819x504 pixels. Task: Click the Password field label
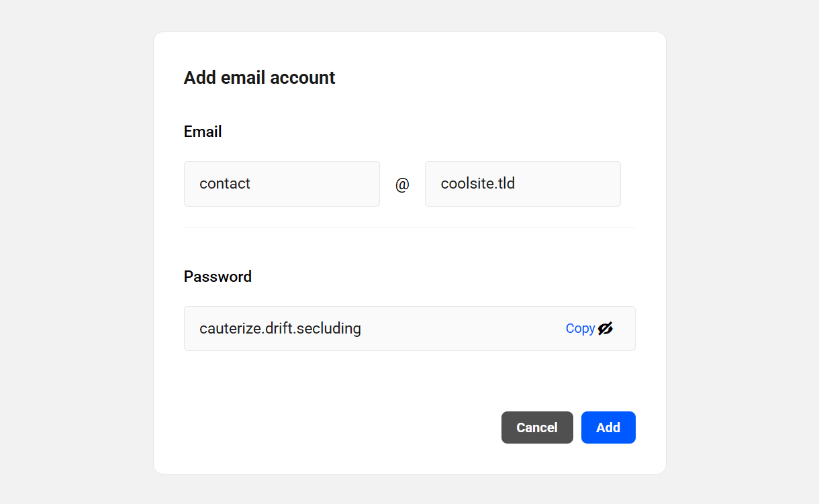coord(218,276)
